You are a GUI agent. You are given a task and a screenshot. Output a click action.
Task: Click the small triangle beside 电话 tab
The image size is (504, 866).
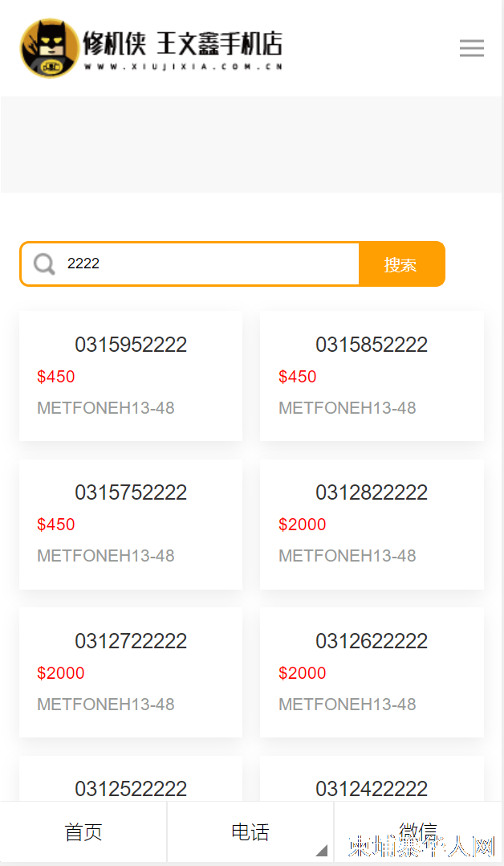(322, 850)
